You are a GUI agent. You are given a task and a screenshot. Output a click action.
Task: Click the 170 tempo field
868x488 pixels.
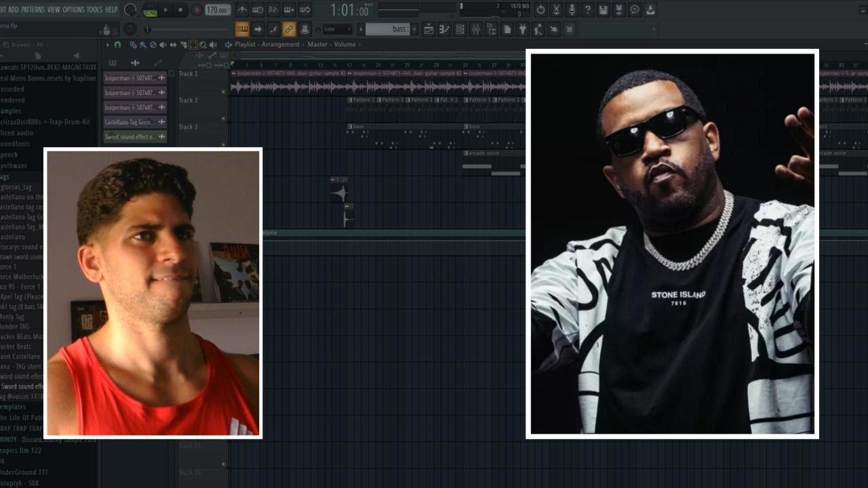coord(217,10)
